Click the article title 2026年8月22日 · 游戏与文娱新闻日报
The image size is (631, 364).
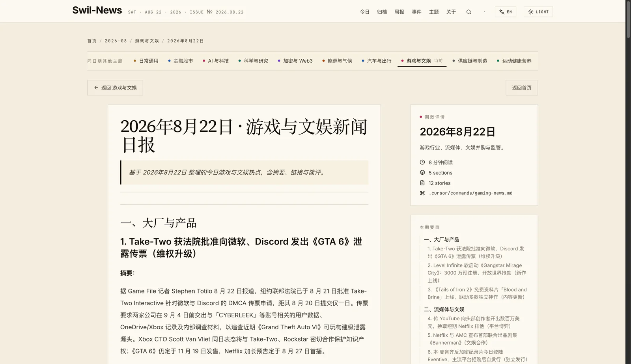point(244,135)
